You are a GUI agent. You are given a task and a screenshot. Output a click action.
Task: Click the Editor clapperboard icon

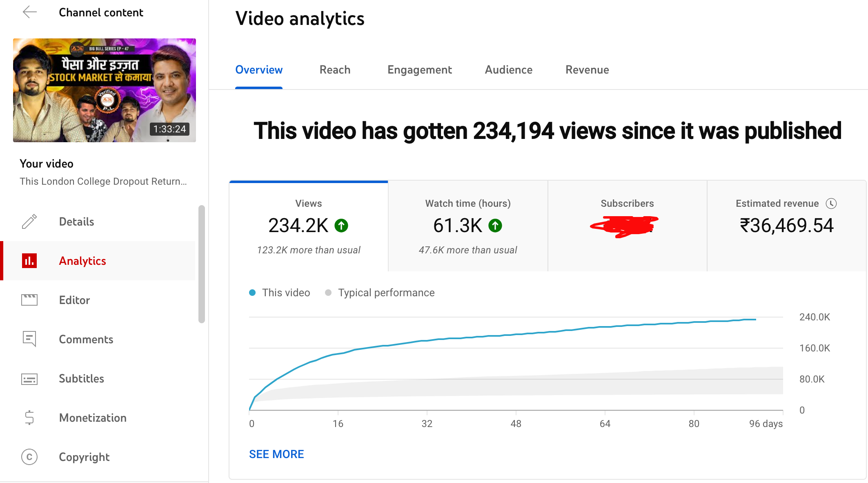pyautogui.click(x=29, y=300)
